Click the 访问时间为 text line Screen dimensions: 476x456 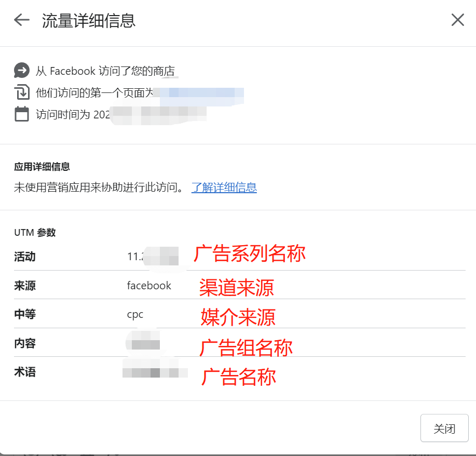[x=73, y=115]
